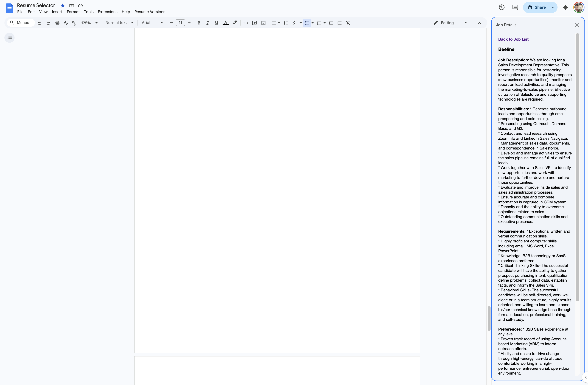This screenshot has width=588, height=385.
Task: Collapse the side panel with arrow
Action: pos(585,377)
